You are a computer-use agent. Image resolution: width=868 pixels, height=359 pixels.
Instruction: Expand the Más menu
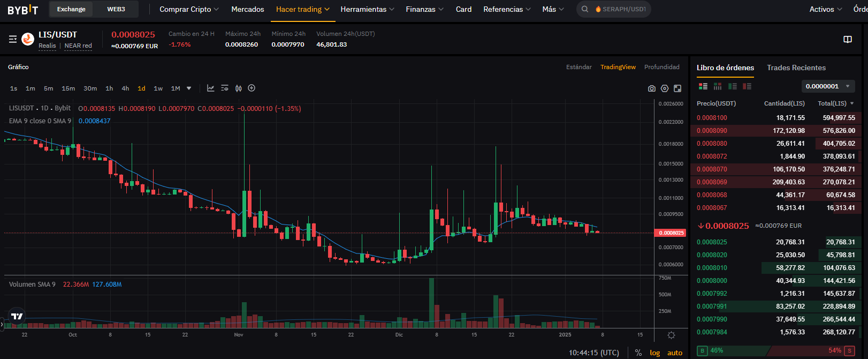pos(553,9)
